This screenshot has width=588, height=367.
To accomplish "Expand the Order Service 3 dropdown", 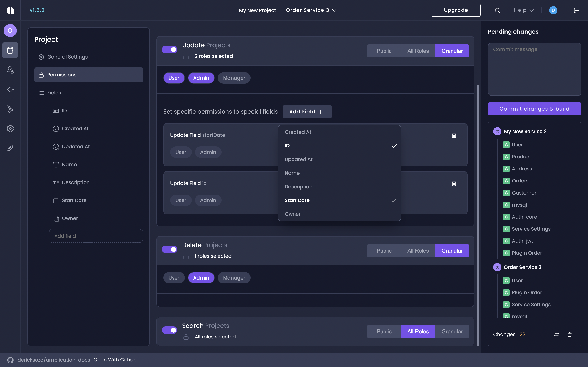I will pyautogui.click(x=311, y=10).
